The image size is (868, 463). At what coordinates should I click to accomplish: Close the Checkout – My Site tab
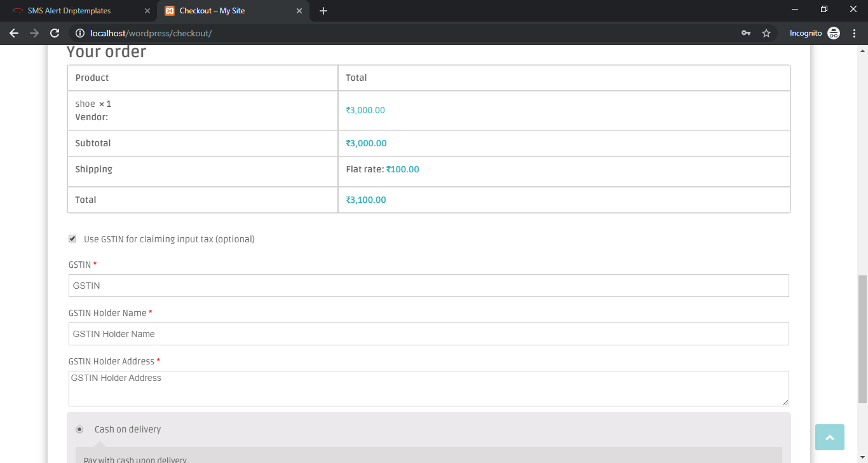pyautogui.click(x=299, y=11)
